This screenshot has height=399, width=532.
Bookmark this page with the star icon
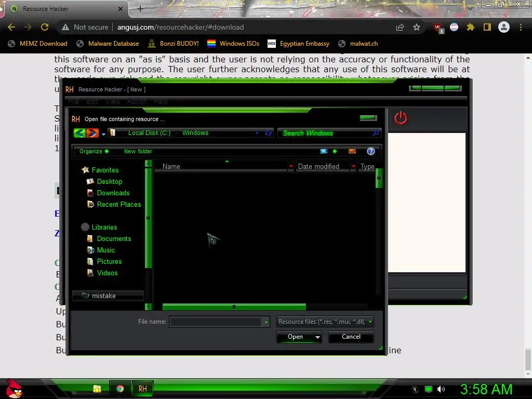click(417, 27)
